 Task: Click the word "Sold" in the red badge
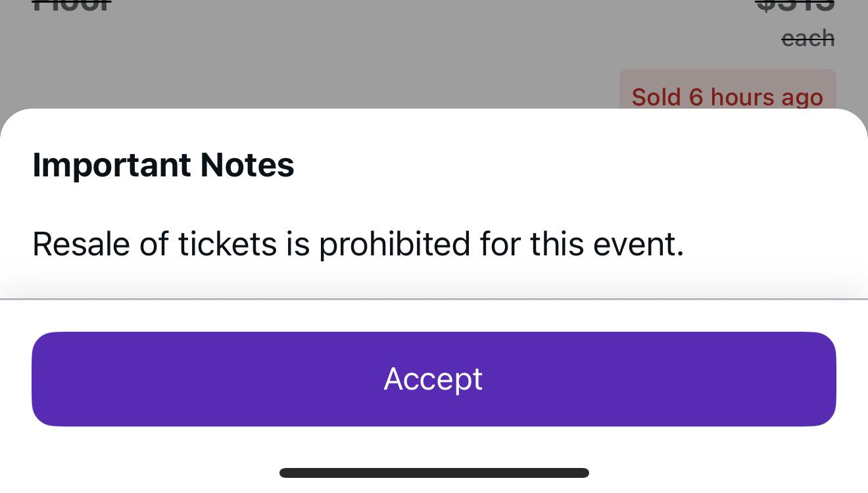tap(656, 97)
